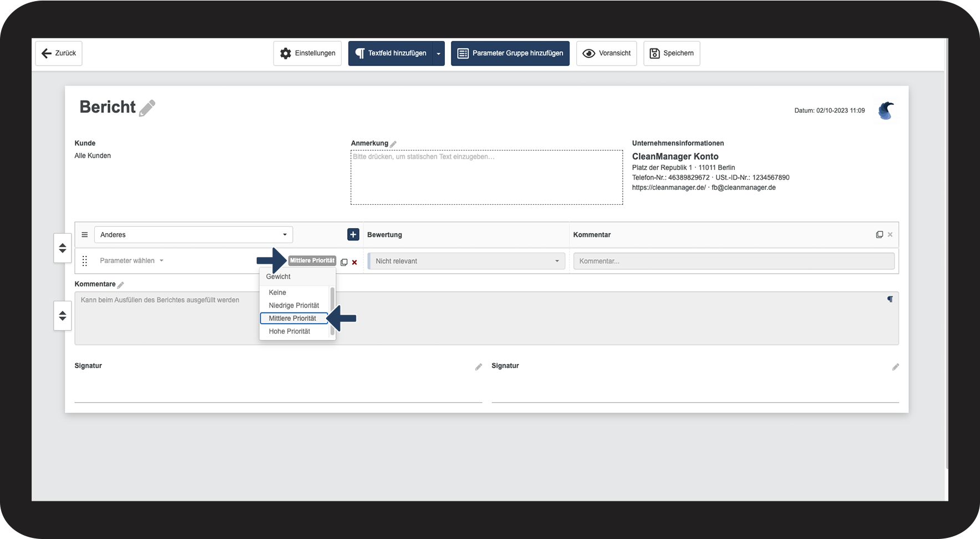Delete the parameter row with the red X
980x539 pixels.
click(354, 263)
